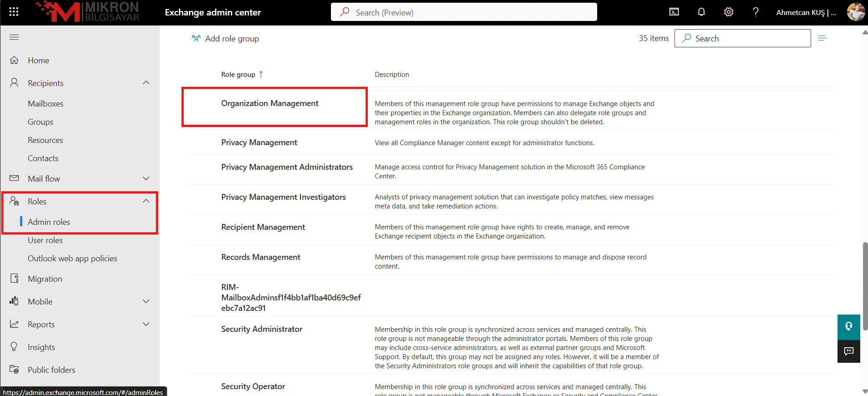The width and height of the screenshot is (868, 396).
Task: Go to Public folders navigation item
Action: [x=51, y=370]
